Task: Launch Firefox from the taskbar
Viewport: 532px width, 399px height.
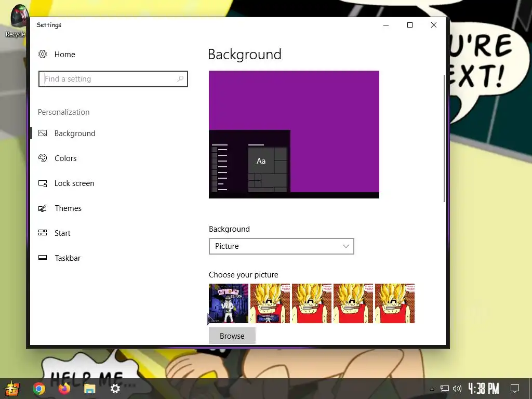Action: (64, 388)
